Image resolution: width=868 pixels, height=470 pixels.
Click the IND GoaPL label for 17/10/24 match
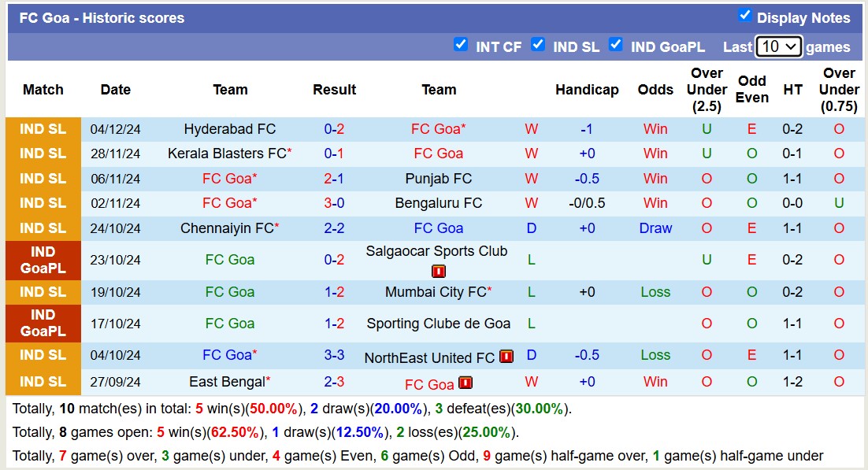click(43, 324)
